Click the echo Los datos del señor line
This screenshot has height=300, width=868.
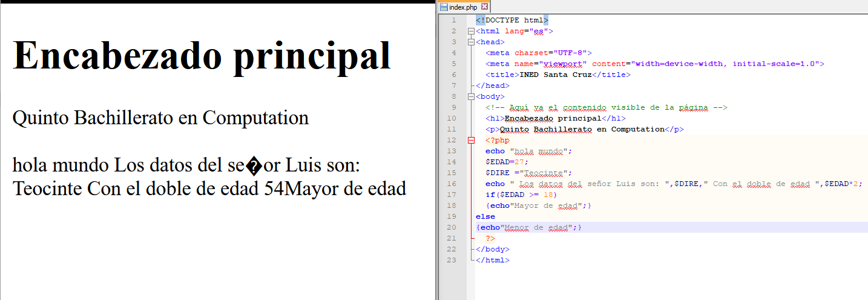(674, 184)
